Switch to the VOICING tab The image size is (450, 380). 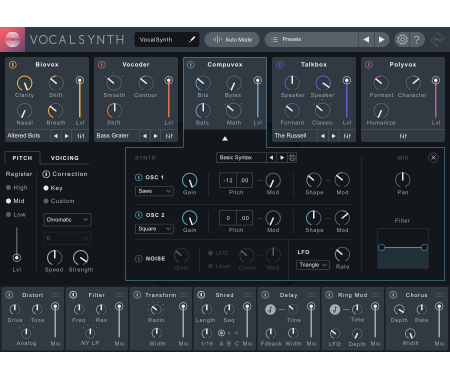click(x=65, y=158)
